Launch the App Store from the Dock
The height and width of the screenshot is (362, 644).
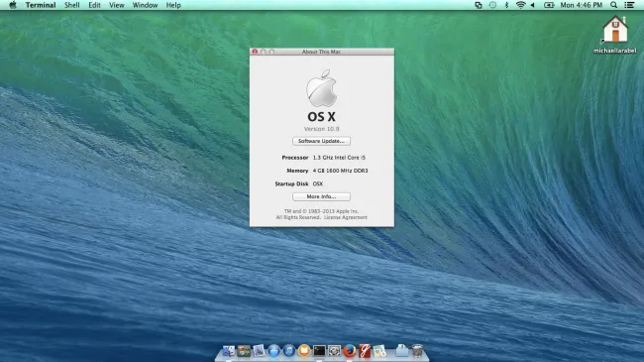click(273, 351)
